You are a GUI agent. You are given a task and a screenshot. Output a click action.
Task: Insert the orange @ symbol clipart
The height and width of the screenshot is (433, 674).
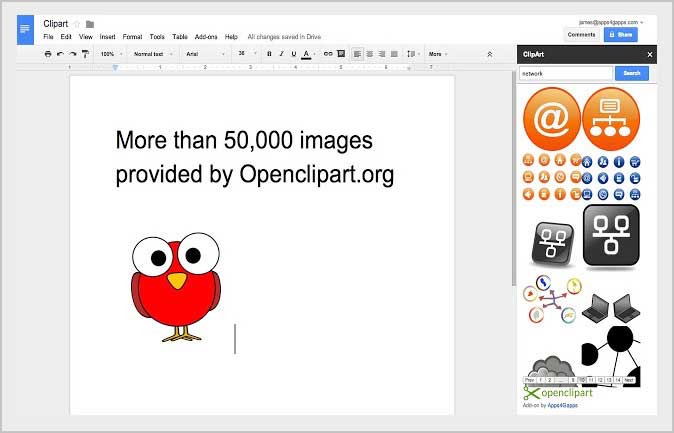click(x=551, y=119)
